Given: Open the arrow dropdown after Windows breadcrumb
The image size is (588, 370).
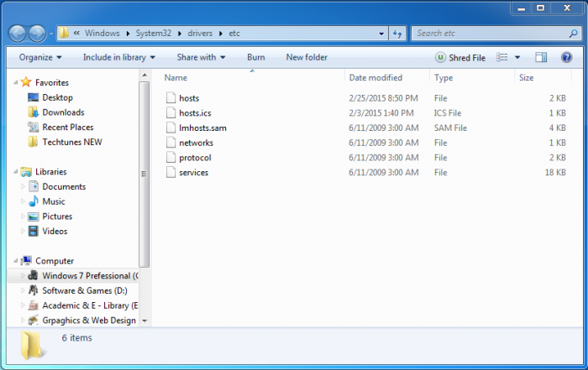Looking at the screenshot, I should 128,34.
